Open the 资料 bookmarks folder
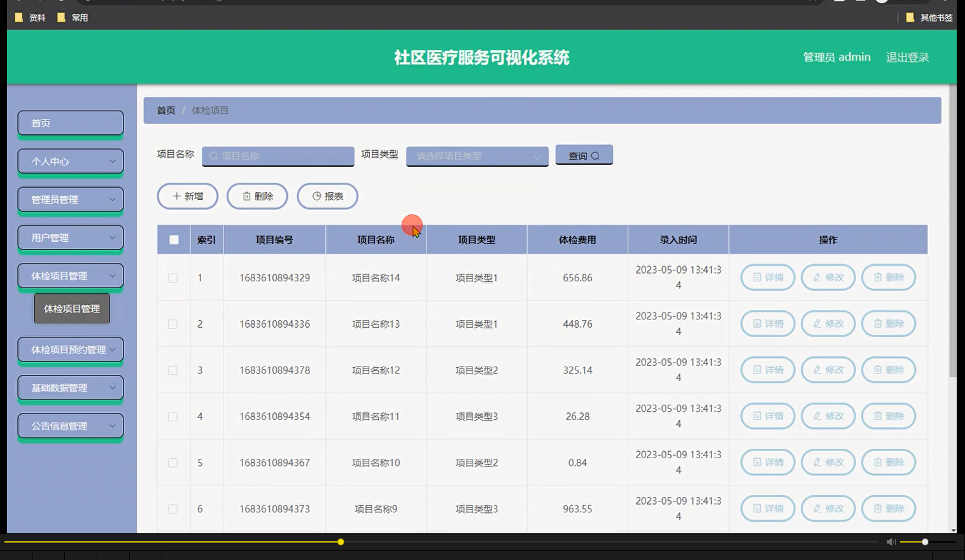Viewport: 965px width, 560px height. 29,17
